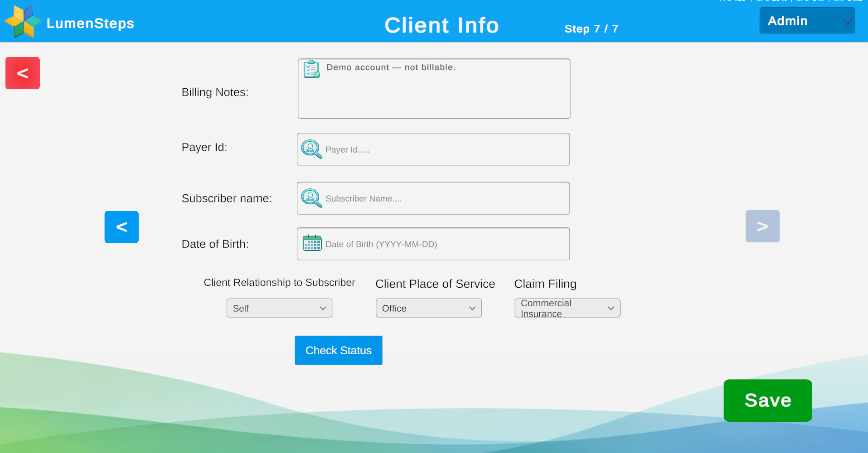
Task: Click the Check Status button
Action: click(339, 350)
